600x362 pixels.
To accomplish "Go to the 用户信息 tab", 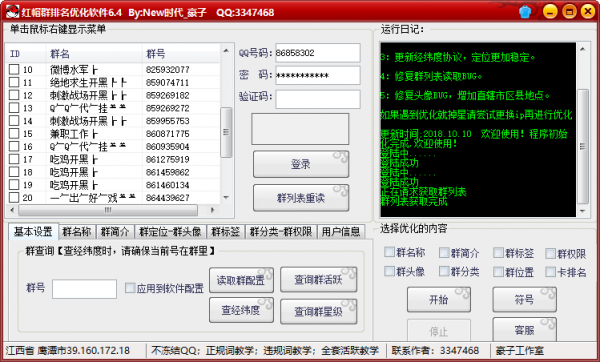I will tap(341, 232).
